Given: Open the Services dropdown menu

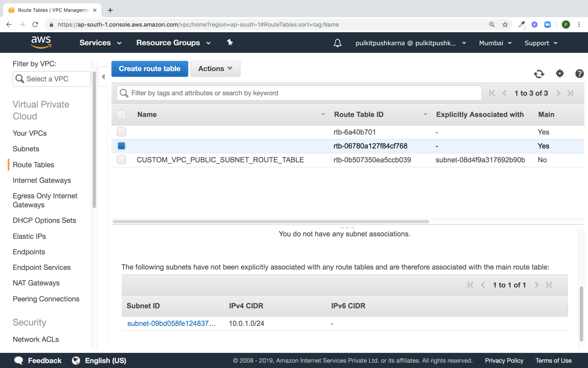Looking at the screenshot, I should click(100, 43).
